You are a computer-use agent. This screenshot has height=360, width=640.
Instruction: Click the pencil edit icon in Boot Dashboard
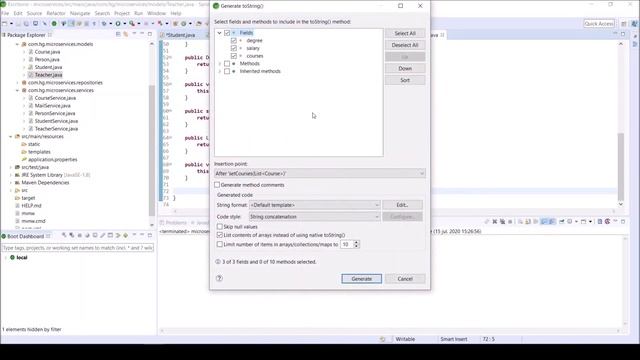[x=102, y=236]
